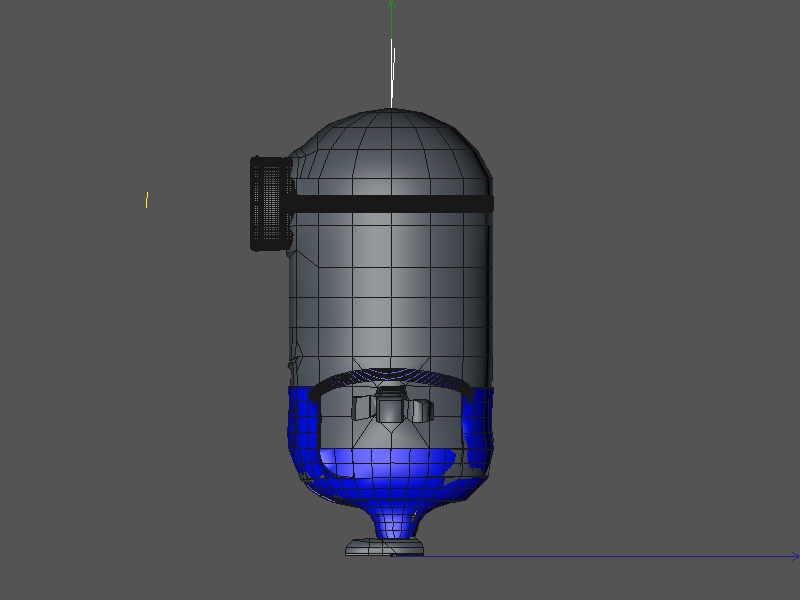Click the green vertical axis arrowhead
The image size is (800, 600).
coord(391,5)
